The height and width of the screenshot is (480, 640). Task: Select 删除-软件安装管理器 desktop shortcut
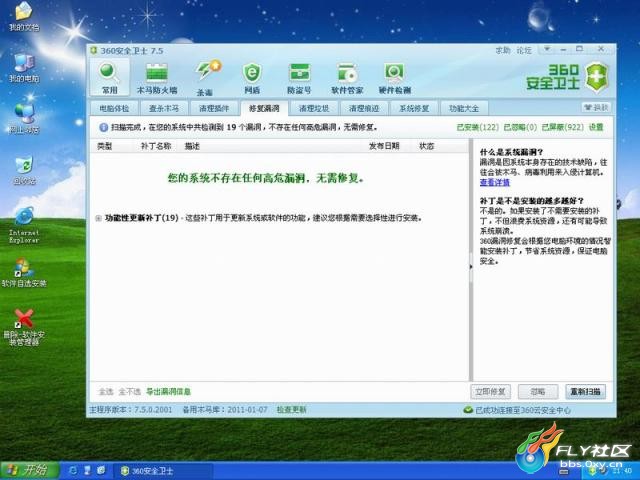pyautogui.click(x=24, y=327)
